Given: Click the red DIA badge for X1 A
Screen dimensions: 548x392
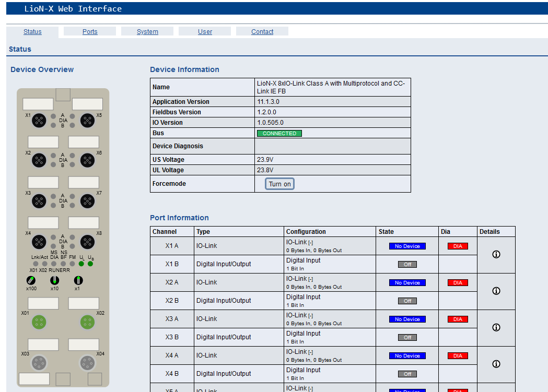Looking at the screenshot, I should coord(458,246).
